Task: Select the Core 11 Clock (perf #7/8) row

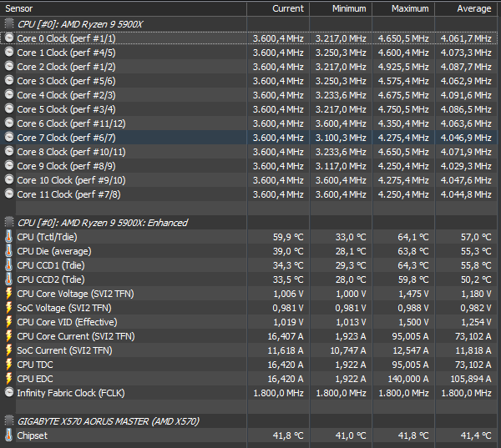Action: pos(249,194)
